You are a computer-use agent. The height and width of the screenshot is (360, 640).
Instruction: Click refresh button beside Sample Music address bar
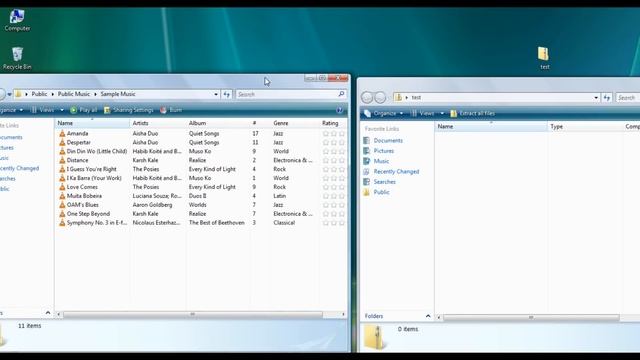[227, 94]
